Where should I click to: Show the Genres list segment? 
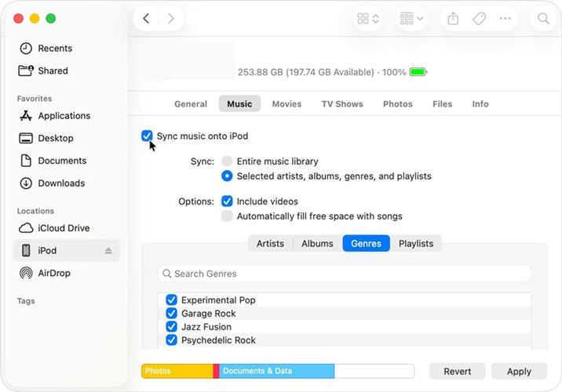tap(366, 244)
